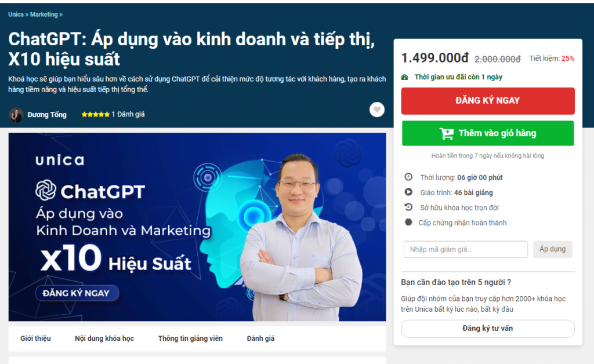Viewport: 594px width, 364px height.
Task: Click the shopping cart icon
Action: tap(447, 133)
